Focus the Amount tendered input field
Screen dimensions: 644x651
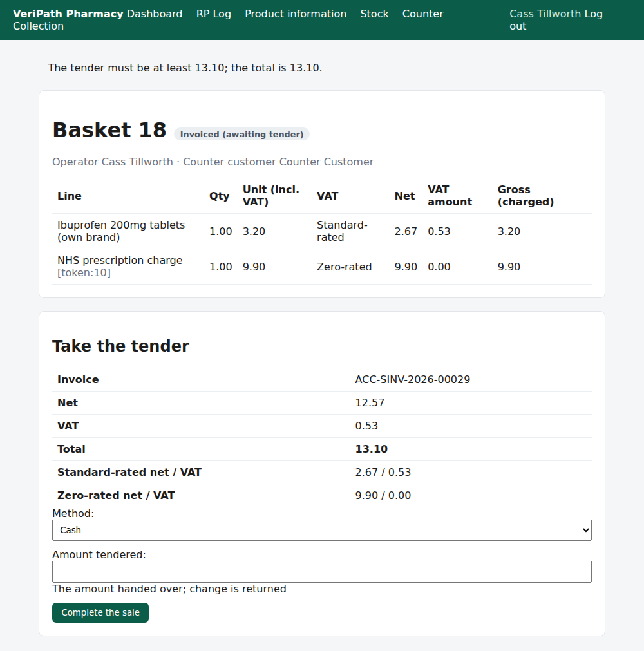click(x=322, y=572)
